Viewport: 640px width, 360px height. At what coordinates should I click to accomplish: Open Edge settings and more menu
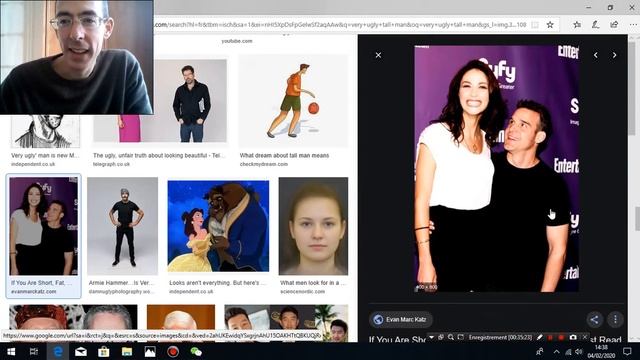(633, 24)
